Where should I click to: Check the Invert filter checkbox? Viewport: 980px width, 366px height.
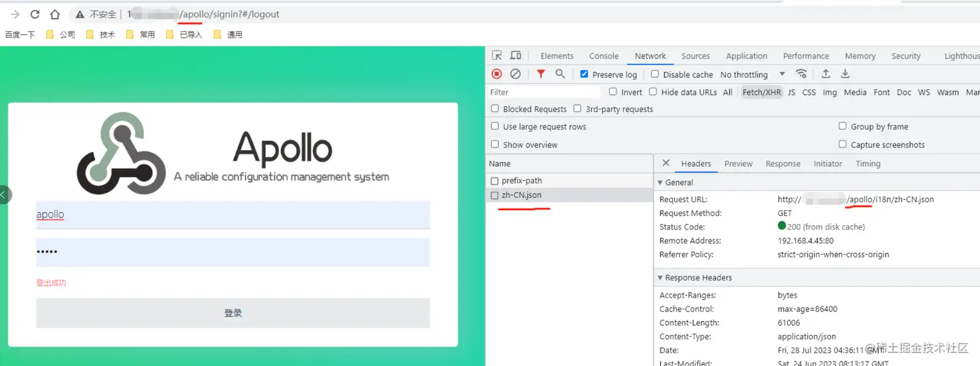pyautogui.click(x=613, y=91)
